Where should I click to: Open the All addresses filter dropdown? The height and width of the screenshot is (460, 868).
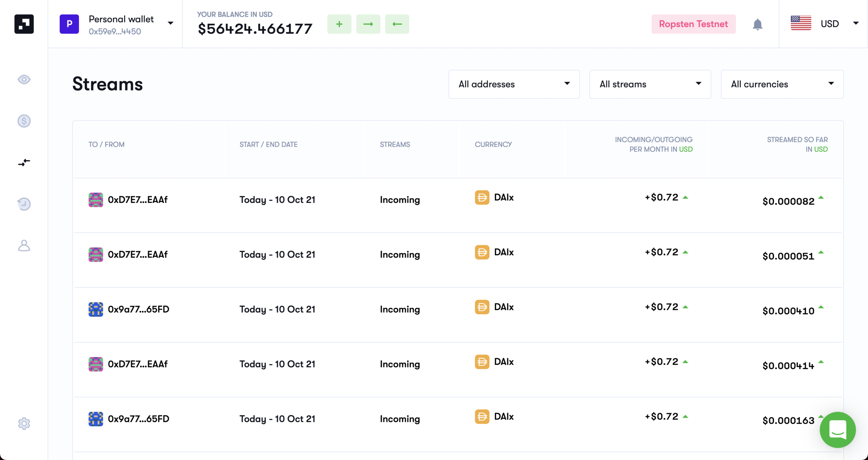pos(514,84)
